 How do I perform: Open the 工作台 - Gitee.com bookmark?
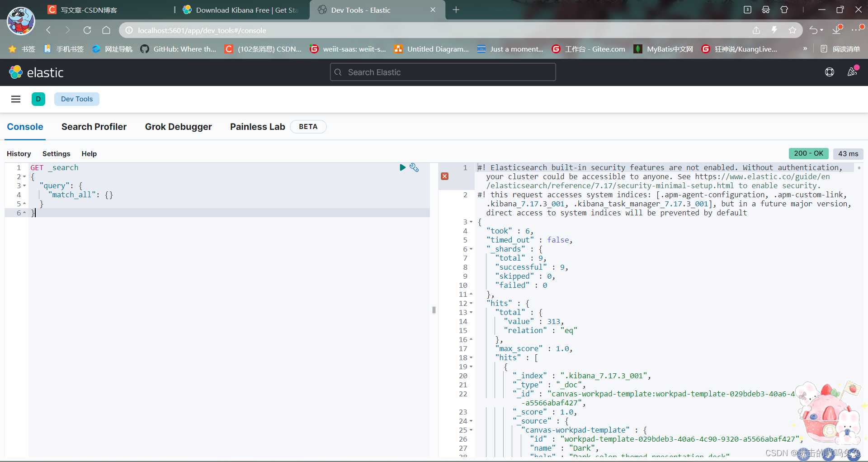pos(589,49)
